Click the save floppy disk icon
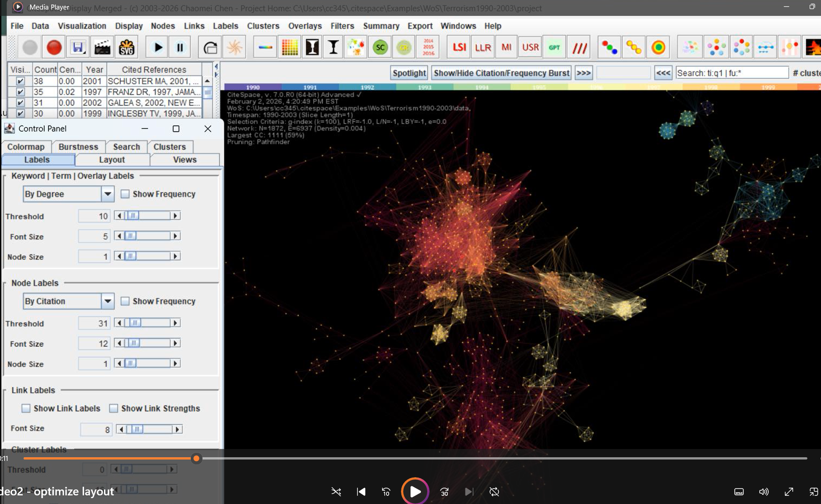The width and height of the screenshot is (821, 504). click(78, 47)
